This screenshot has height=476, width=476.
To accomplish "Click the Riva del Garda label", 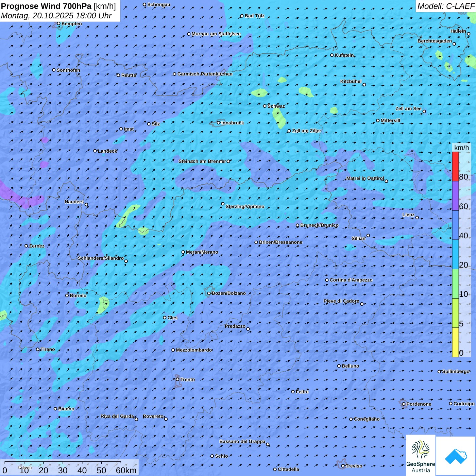I will [x=117, y=416].
